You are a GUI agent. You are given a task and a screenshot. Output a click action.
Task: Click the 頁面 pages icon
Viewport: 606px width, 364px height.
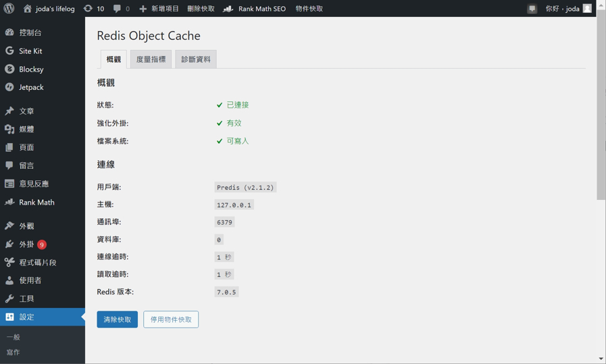9,147
